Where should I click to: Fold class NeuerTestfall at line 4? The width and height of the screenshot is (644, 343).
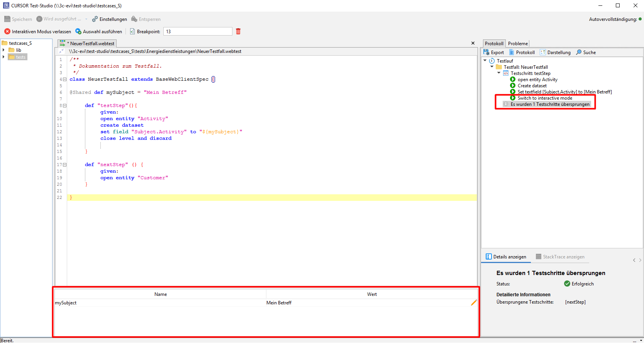coord(65,79)
